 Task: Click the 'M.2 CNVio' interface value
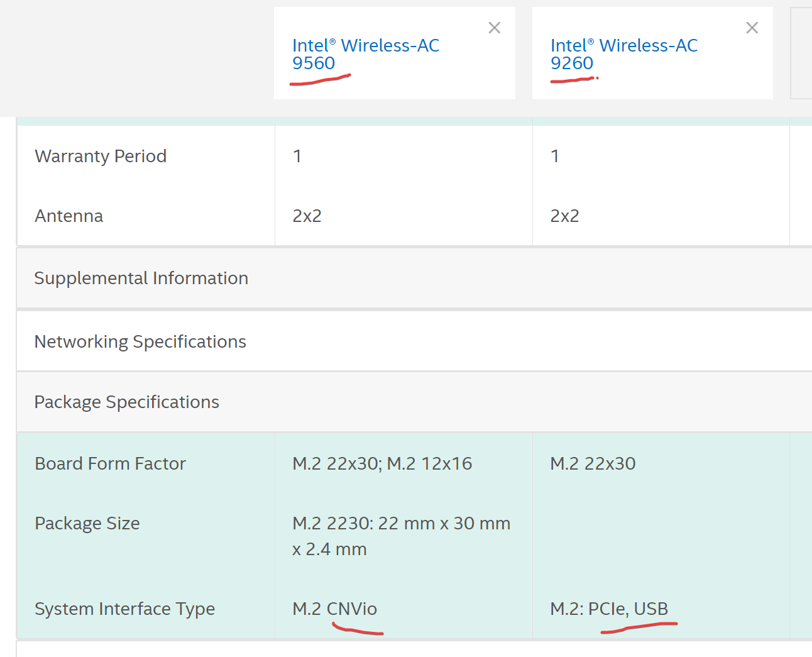click(x=335, y=609)
